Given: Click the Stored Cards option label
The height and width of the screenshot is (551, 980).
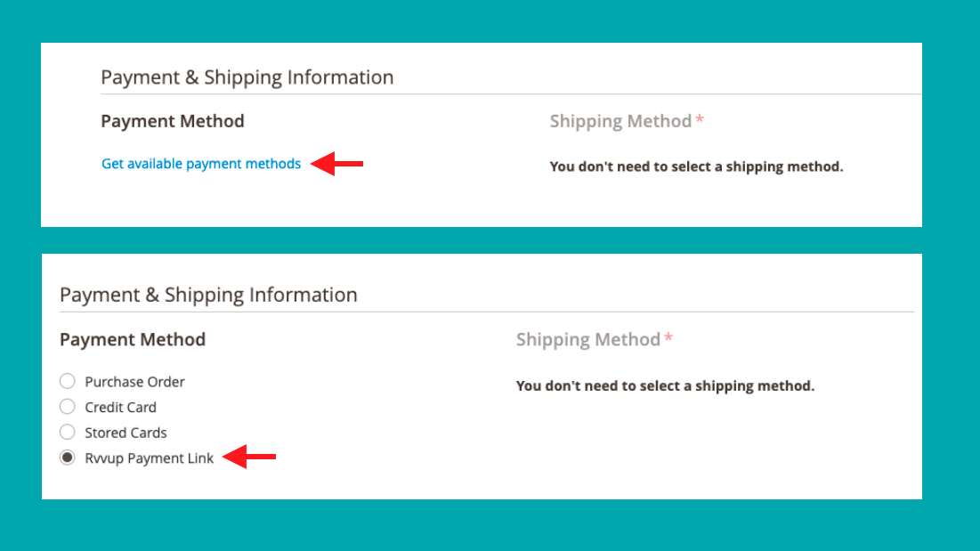Looking at the screenshot, I should pos(126,433).
